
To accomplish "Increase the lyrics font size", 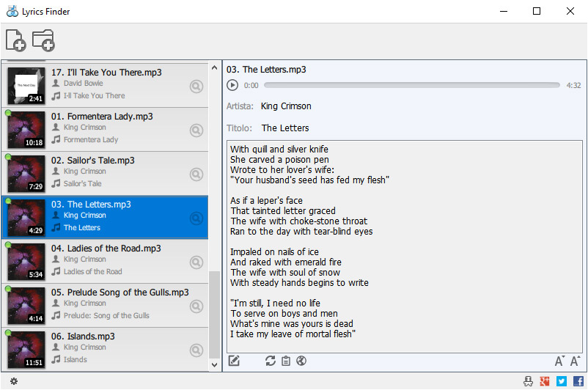I will click(575, 360).
